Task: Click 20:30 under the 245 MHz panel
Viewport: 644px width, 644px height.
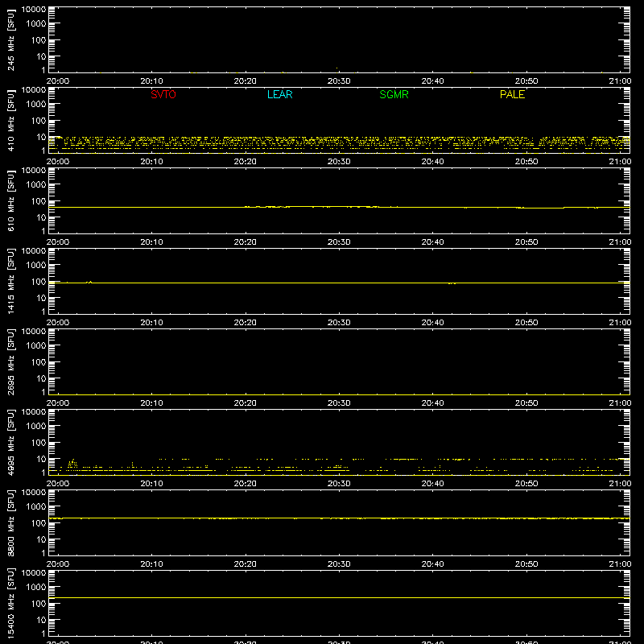Action: 339,81
